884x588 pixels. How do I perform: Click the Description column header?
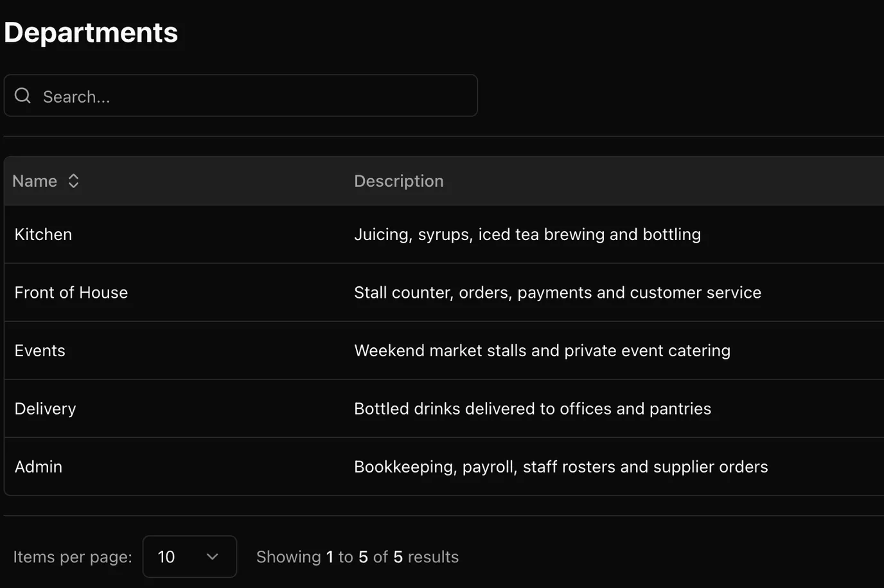[398, 181]
